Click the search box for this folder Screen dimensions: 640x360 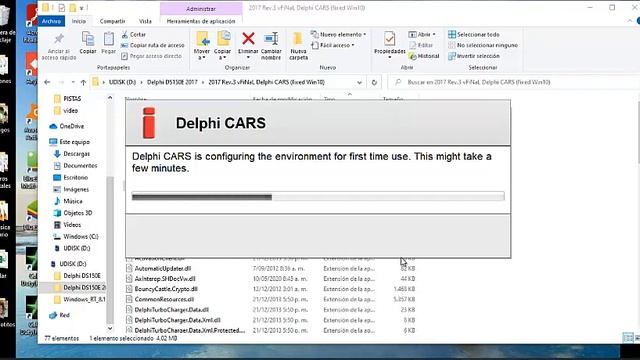[514, 82]
